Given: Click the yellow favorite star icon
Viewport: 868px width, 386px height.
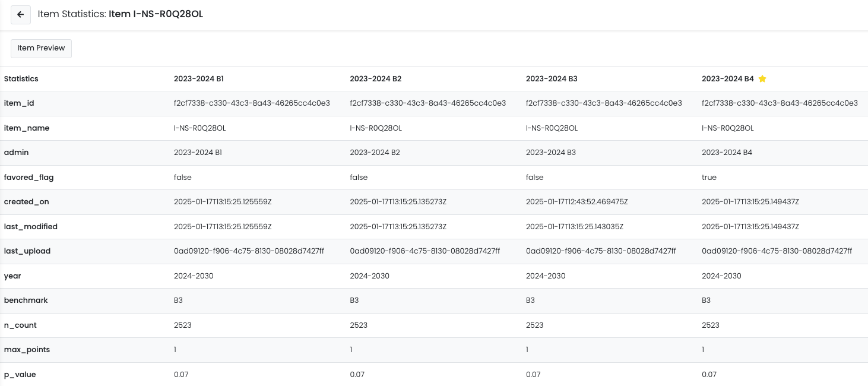Looking at the screenshot, I should click(x=762, y=79).
